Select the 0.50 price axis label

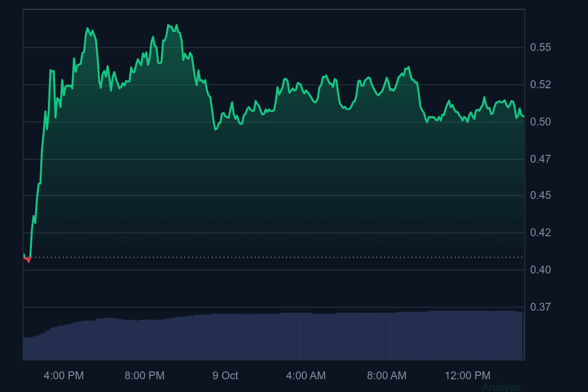coord(540,122)
